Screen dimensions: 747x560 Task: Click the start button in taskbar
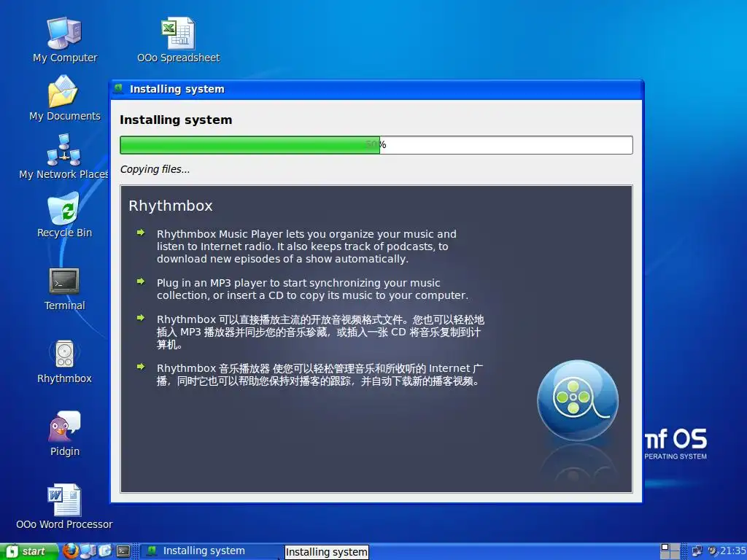29,551
